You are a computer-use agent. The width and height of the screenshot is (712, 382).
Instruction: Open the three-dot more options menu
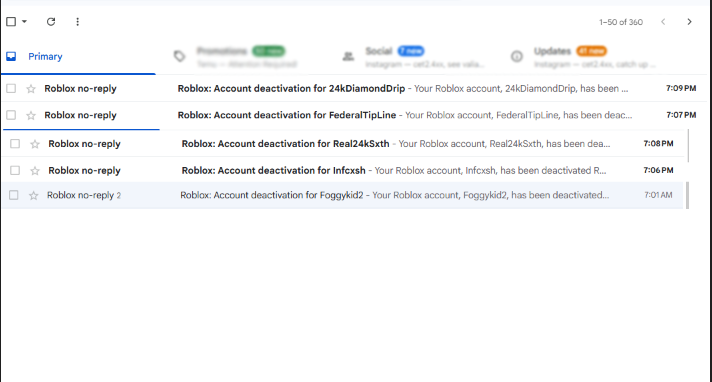coord(78,22)
